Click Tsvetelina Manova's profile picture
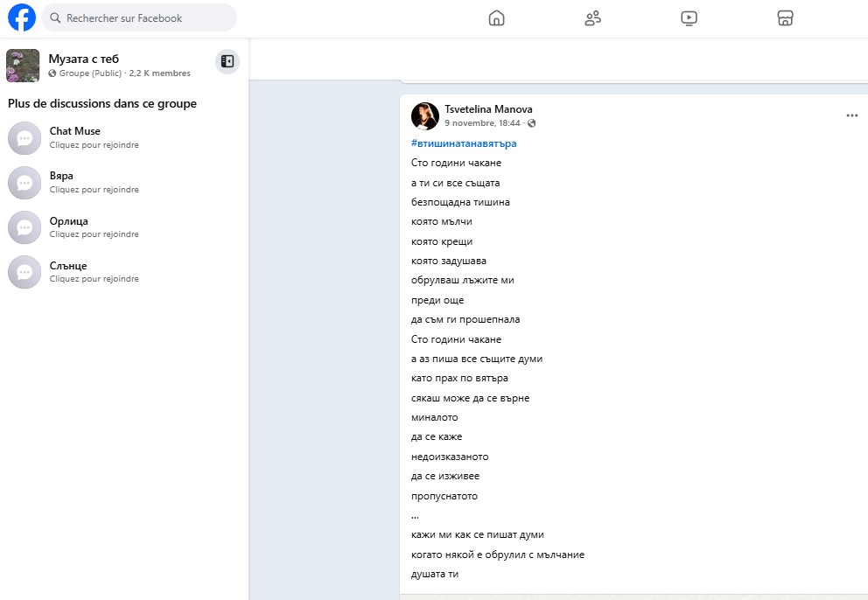 coord(425,115)
